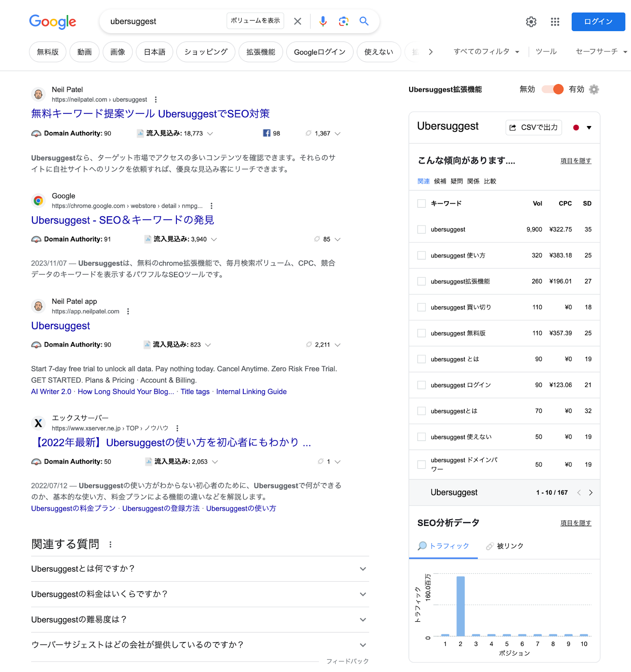Open three-dot menu for chrome.google.com result
631x672 pixels.
pyautogui.click(x=211, y=206)
